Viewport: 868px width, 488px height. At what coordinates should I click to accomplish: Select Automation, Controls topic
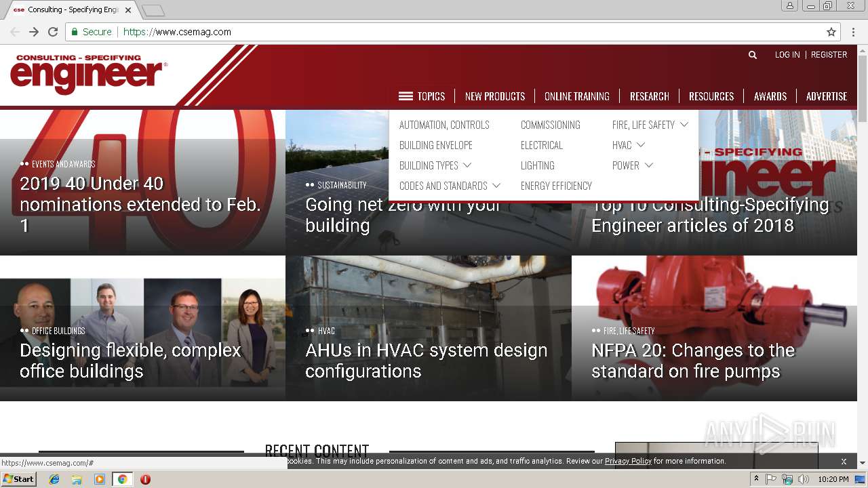click(444, 125)
